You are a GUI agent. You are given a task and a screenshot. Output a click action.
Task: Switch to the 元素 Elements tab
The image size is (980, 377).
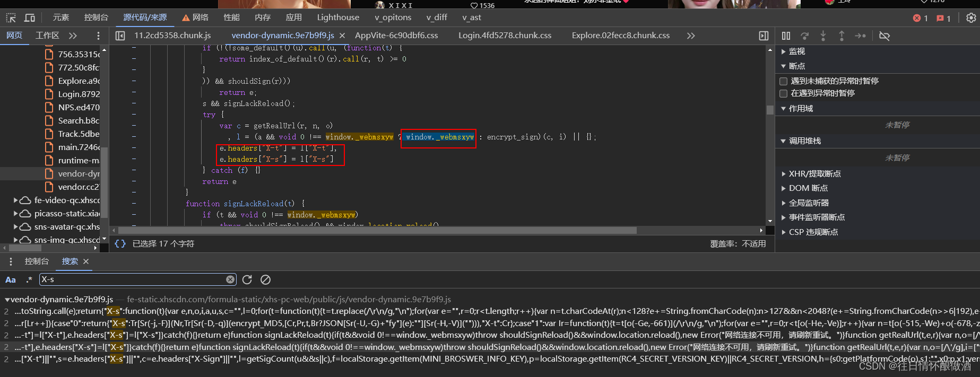tap(61, 17)
